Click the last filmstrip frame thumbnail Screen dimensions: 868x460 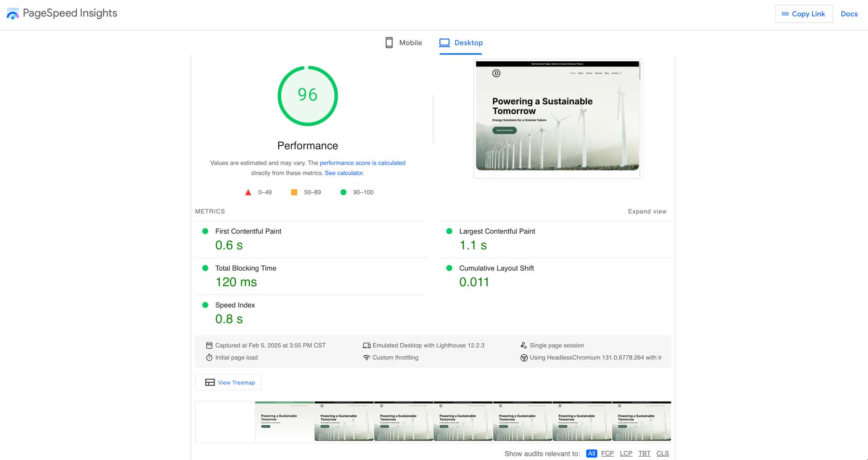tap(641, 421)
